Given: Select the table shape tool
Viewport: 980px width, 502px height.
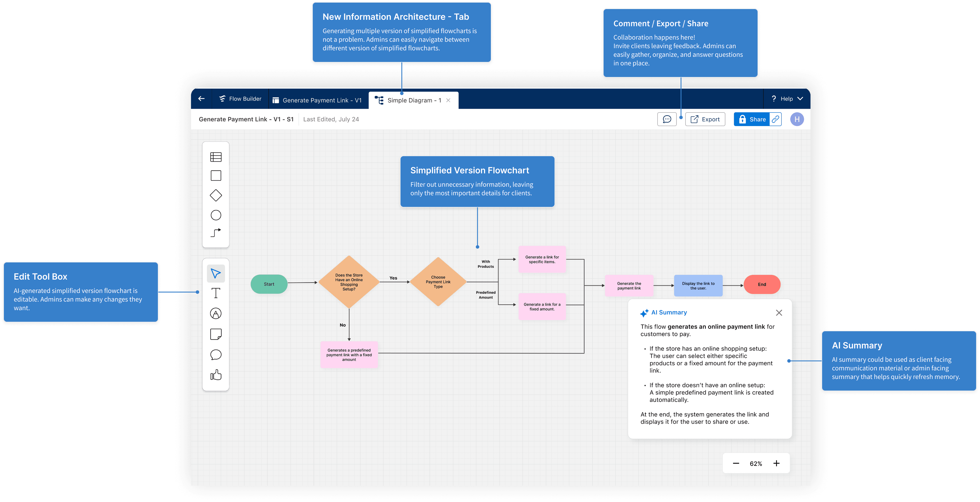Looking at the screenshot, I should (216, 157).
